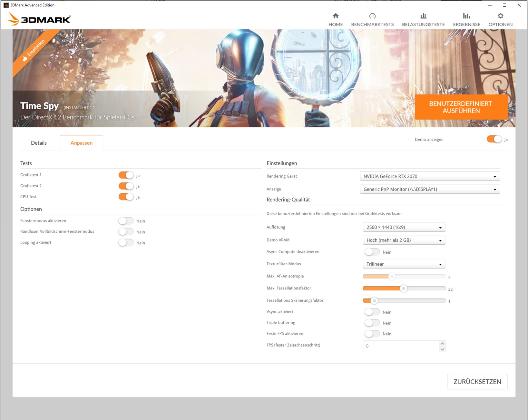Click the Einstellungen heading
Image resolution: width=528 pixels, height=420 pixels.
[x=282, y=163]
